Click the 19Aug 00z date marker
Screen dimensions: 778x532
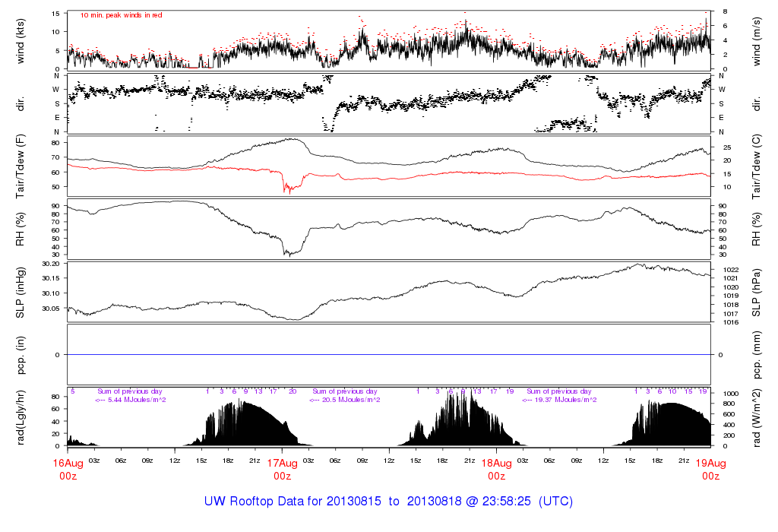[710, 469]
